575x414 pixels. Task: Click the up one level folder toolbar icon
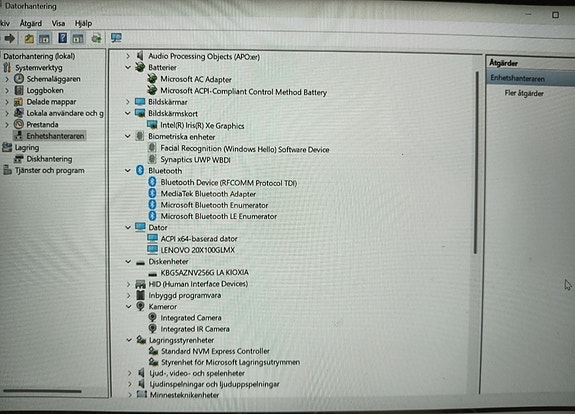tap(29, 38)
